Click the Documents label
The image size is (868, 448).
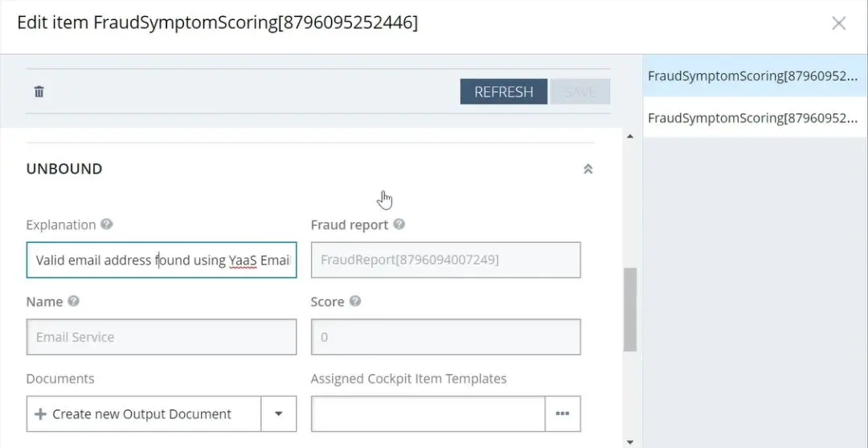tap(59, 379)
